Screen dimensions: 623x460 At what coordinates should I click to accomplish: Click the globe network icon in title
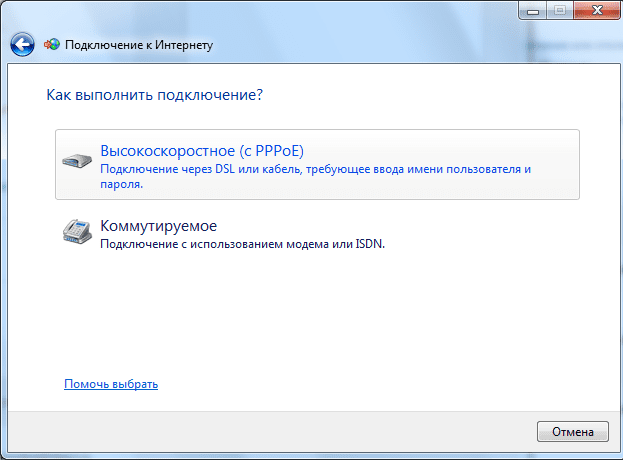(52, 44)
